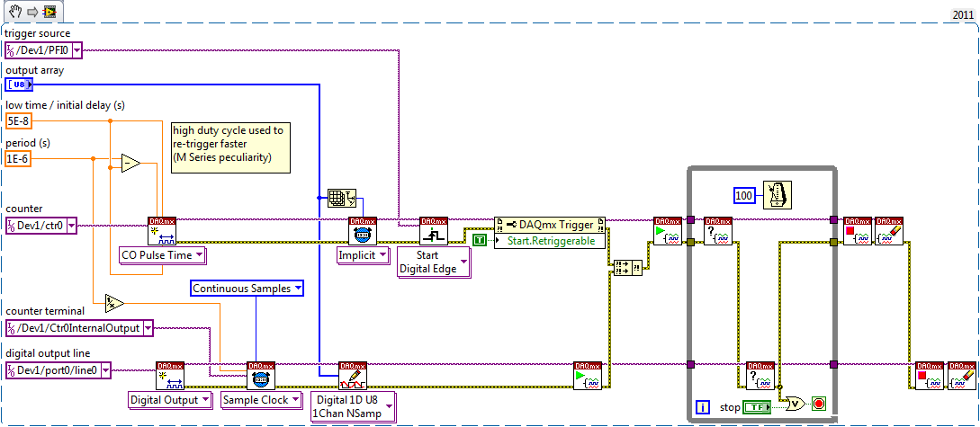Screen dimensions: 980x427
Task: Select upper DAQmx Clear Task eraser node
Action: point(889,230)
